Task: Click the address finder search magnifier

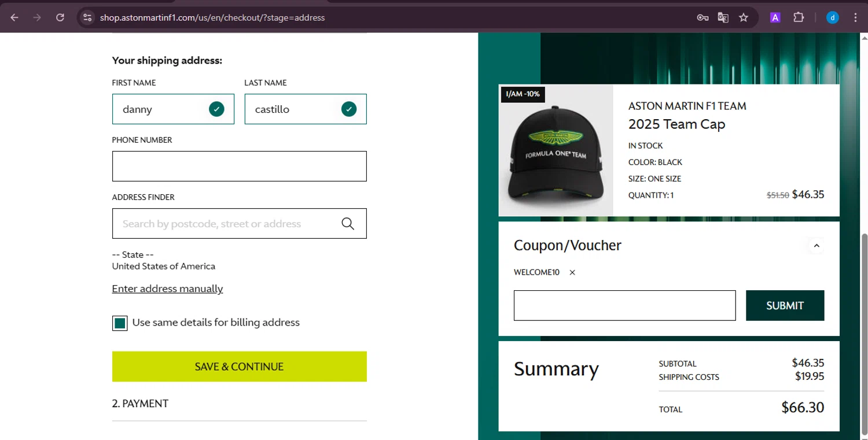Action: [348, 224]
